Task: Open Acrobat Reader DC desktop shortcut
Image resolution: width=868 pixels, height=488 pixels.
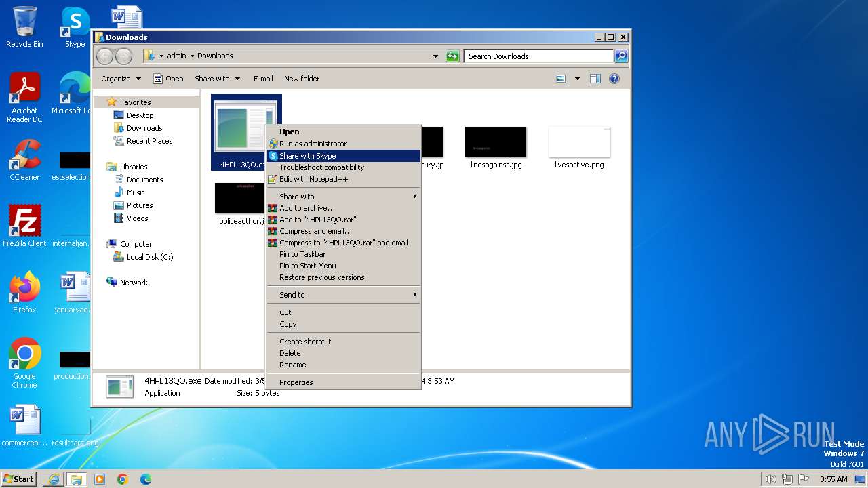Action: click(24, 98)
